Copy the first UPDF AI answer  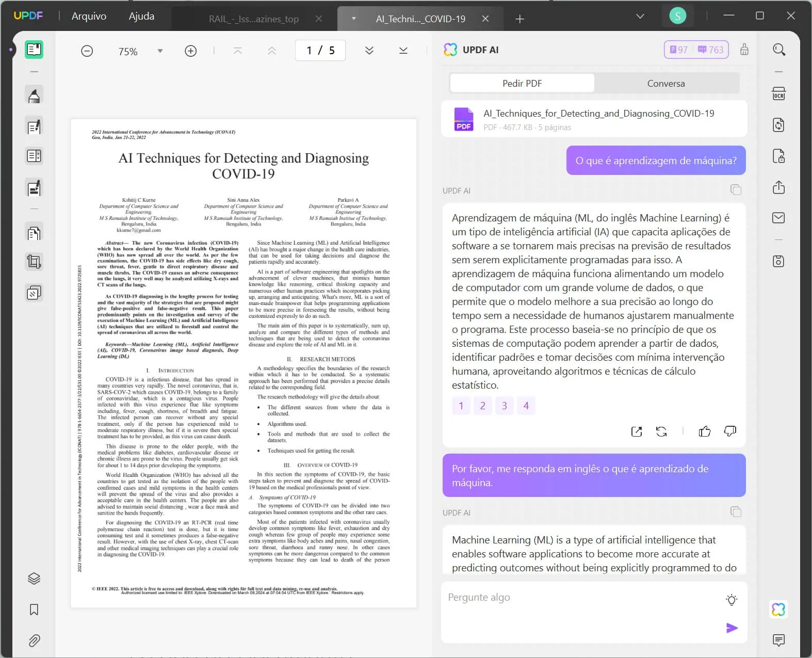pyautogui.click(x=736, y=190)
